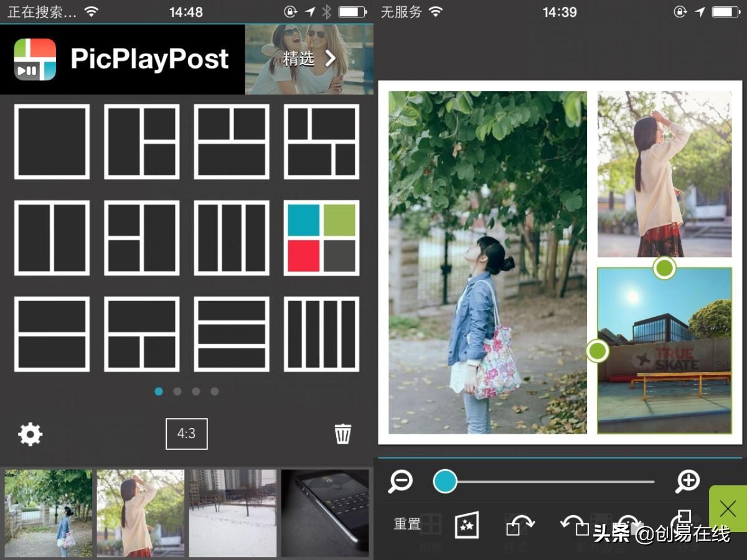This screenshot has width=747, height=560.
Task: Tap the left screen battery indicator
Action: 352,12
